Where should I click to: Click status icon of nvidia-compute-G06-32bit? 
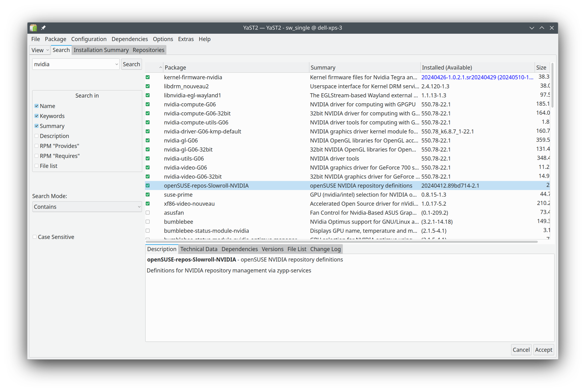tap(148, 113)
